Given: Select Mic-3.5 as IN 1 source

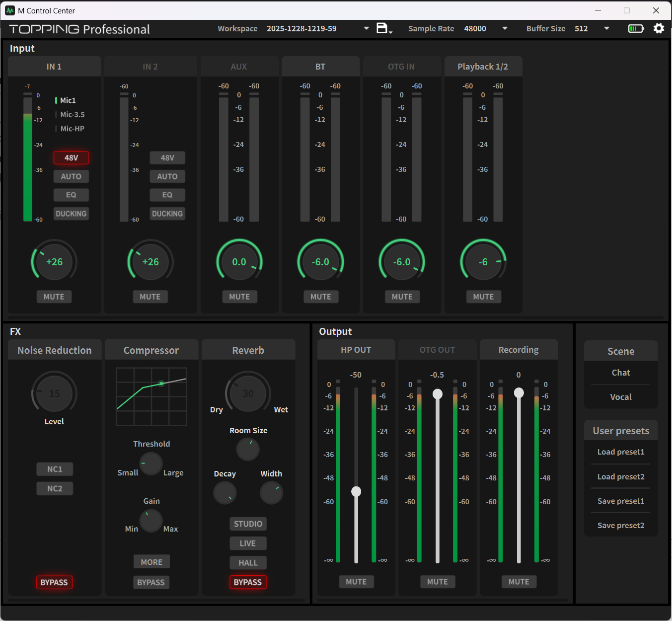Looking at the screenshot, I should 70,114.
